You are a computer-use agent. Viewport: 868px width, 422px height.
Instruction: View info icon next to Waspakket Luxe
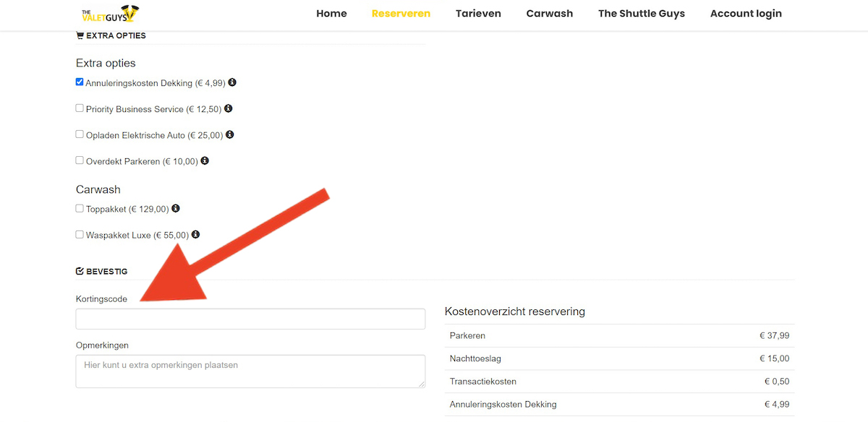pyautogui.click(x=196, y=234)
